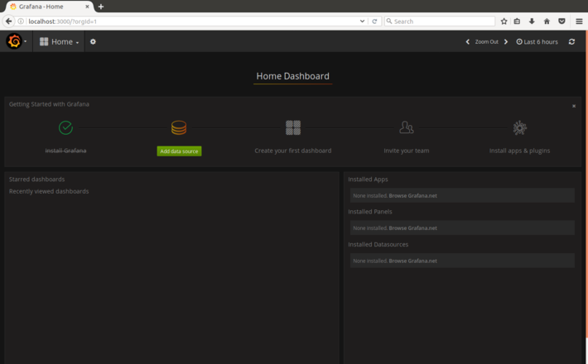The width and height of the screenshot is (588, 364).
Task: Click the browser Search field
Action: 440,22
